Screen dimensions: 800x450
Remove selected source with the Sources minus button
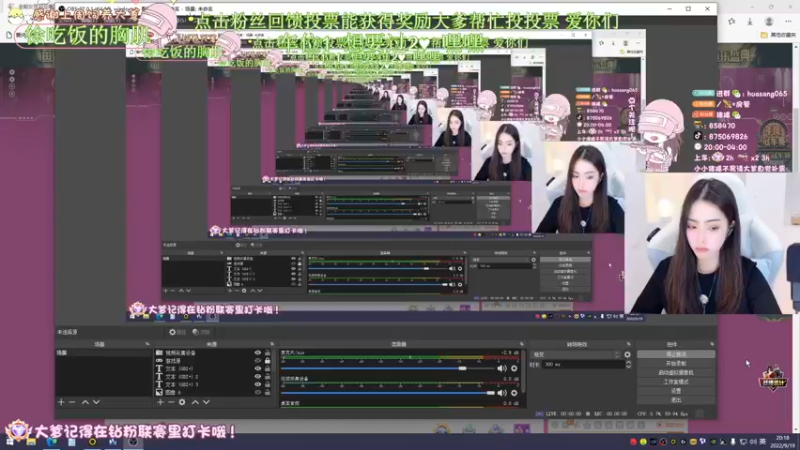tap(171, 402)
